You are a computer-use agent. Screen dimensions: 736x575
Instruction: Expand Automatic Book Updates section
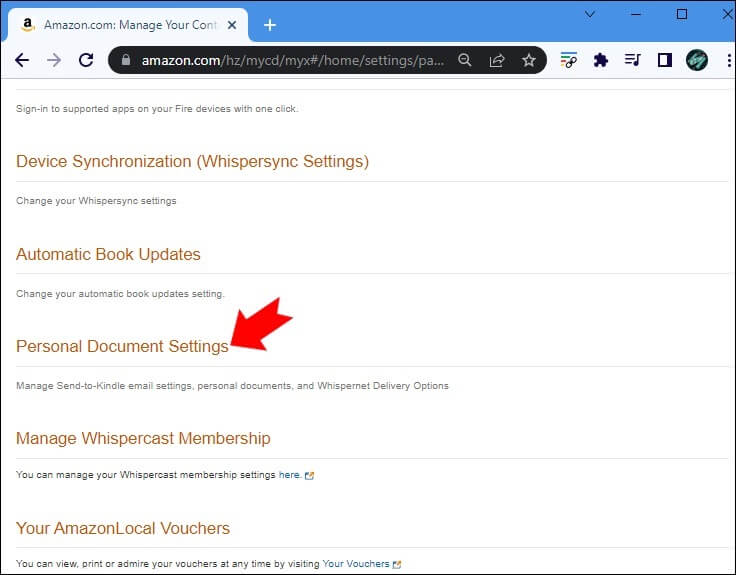click(108, 254)
